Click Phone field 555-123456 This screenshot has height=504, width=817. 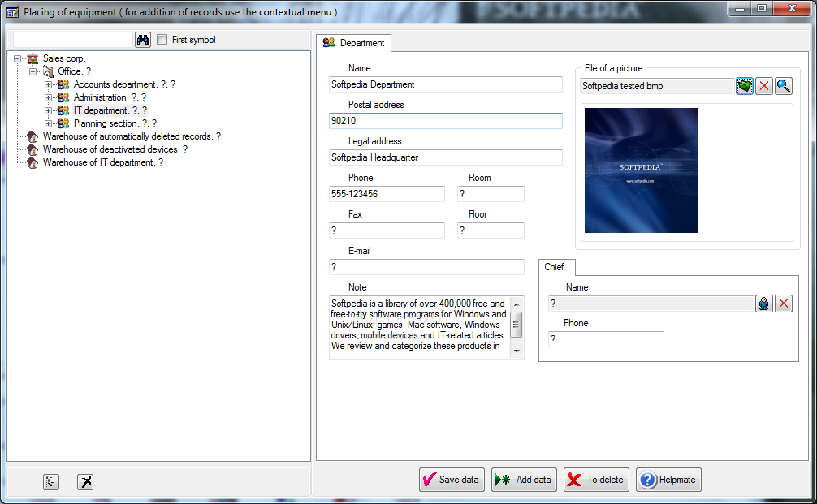[x=387, y=194]
